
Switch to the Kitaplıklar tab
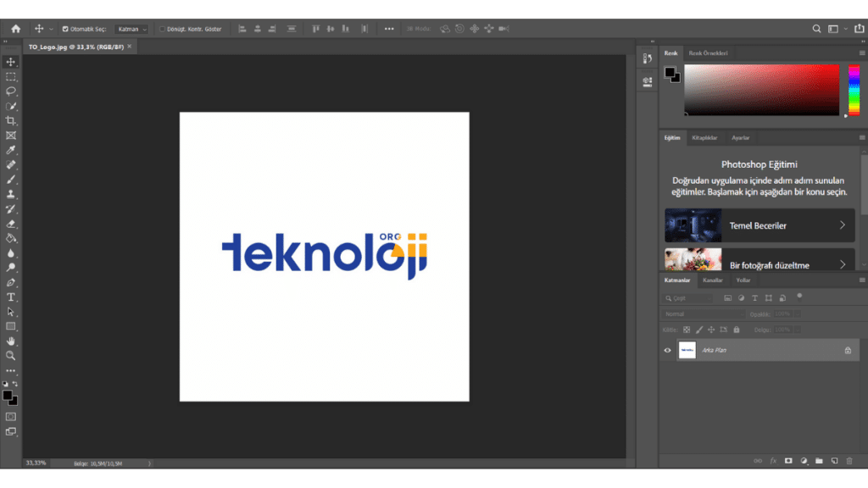[x=704, y=138]
